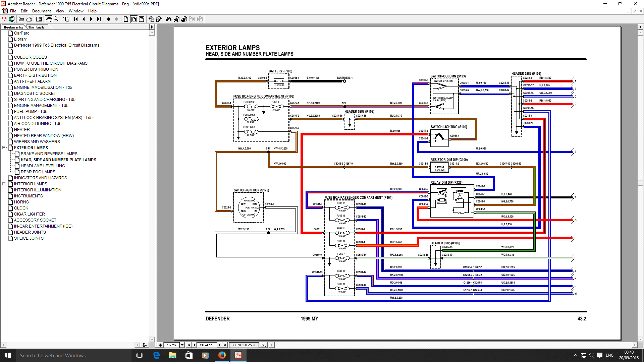Go to last page via toolbar

tap(99, 19)
